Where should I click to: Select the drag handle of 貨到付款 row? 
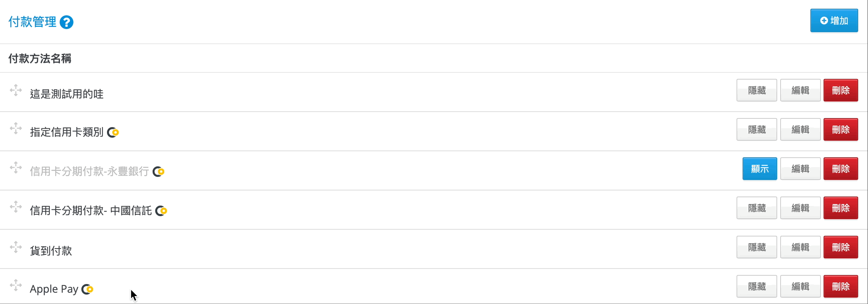[16, 247]
